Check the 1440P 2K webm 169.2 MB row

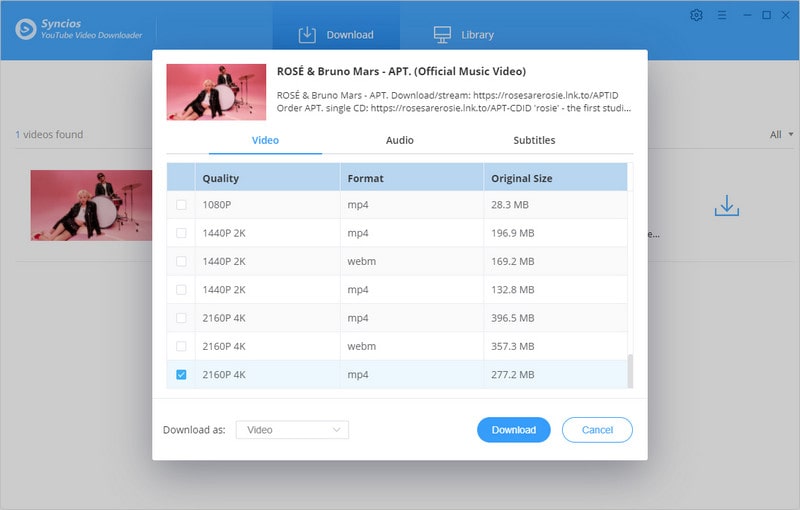coord(181,261)
